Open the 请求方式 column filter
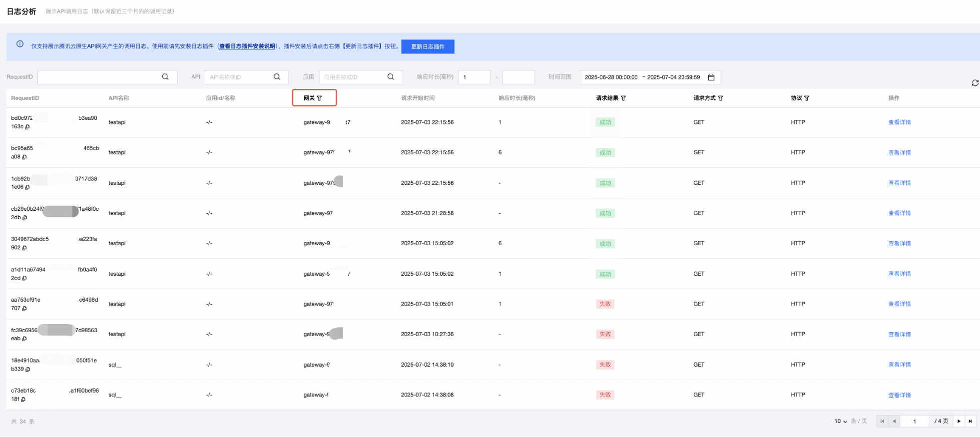The image size is (980, 437). [721, 98]
